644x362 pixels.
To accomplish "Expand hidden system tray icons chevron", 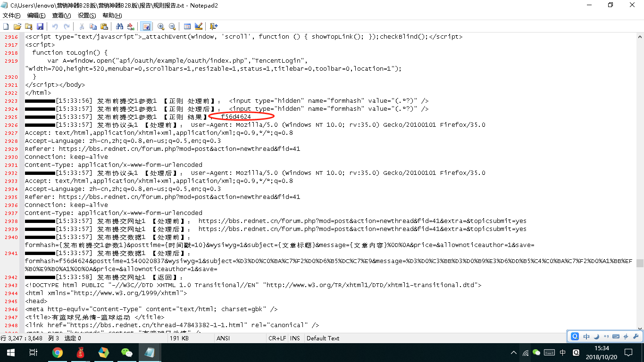I will click(514, 353).
